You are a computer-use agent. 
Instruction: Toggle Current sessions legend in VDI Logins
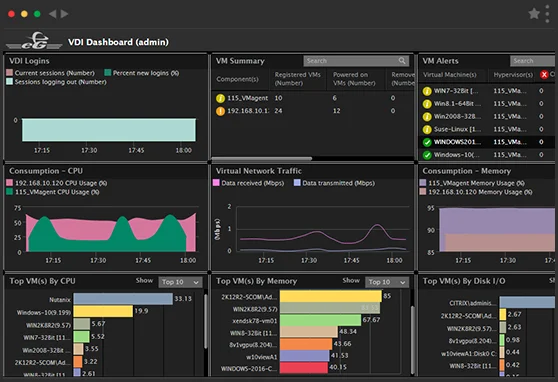point(51,73)
